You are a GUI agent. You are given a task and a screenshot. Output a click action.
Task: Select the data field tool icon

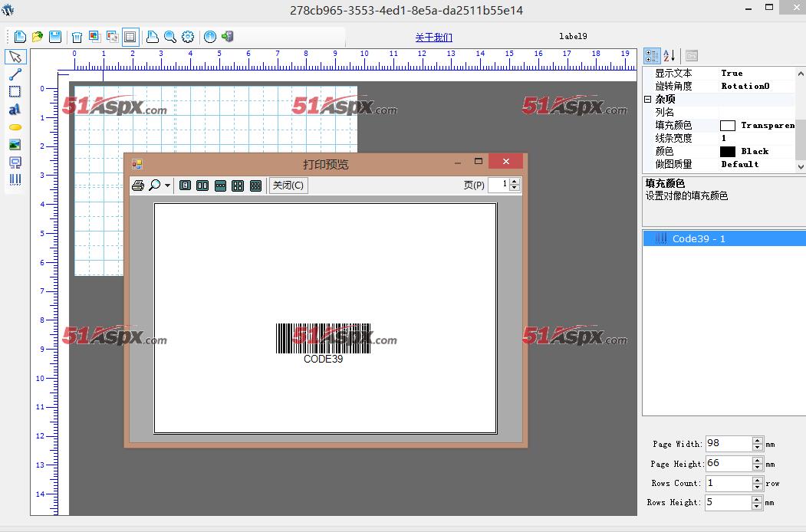[15, 163]
